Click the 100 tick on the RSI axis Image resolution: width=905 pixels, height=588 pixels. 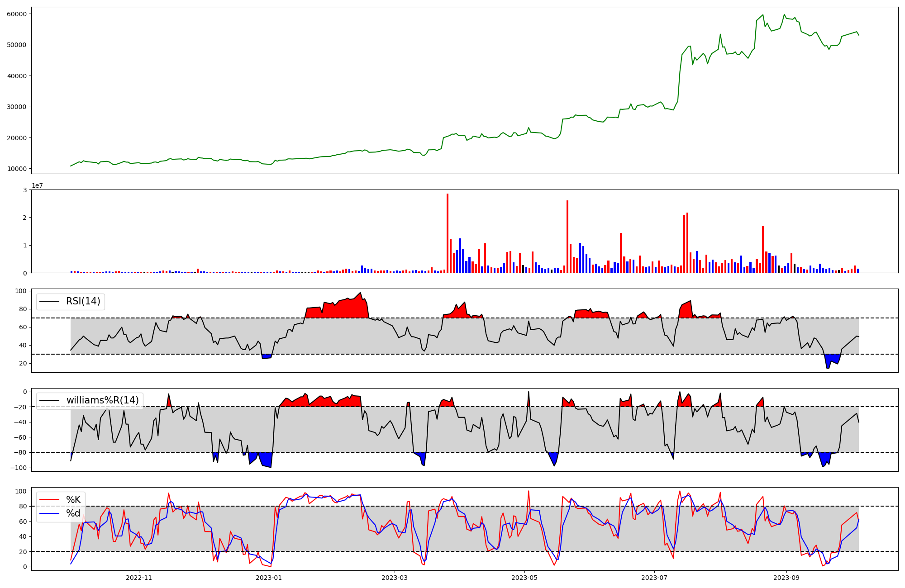22,291
